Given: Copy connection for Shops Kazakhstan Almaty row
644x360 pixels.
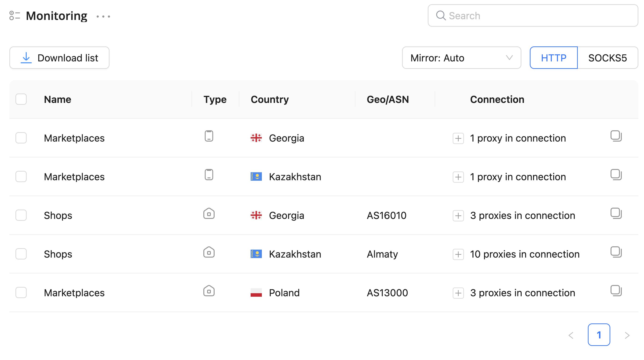Looking at the screenshot, I should pos(616,252).
